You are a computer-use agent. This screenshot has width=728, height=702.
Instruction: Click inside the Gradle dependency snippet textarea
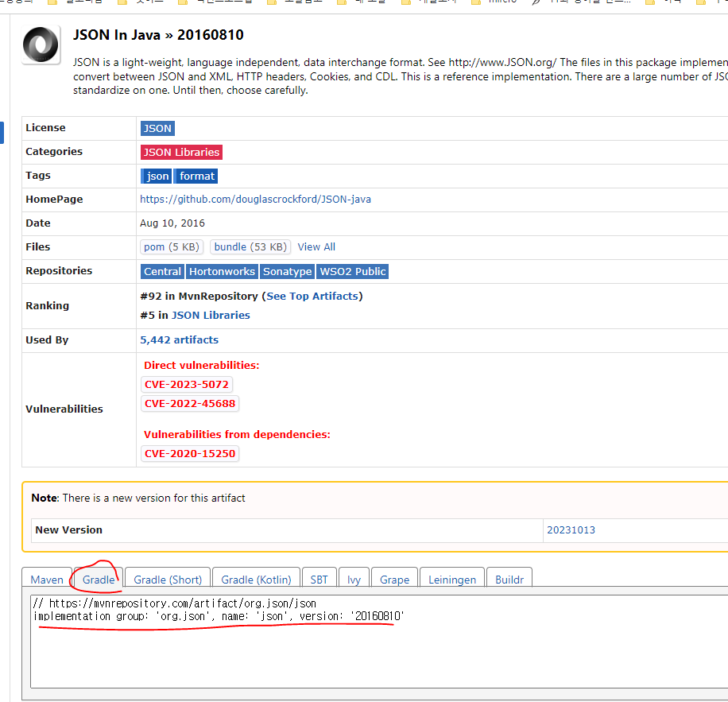(x=379, y=641)
